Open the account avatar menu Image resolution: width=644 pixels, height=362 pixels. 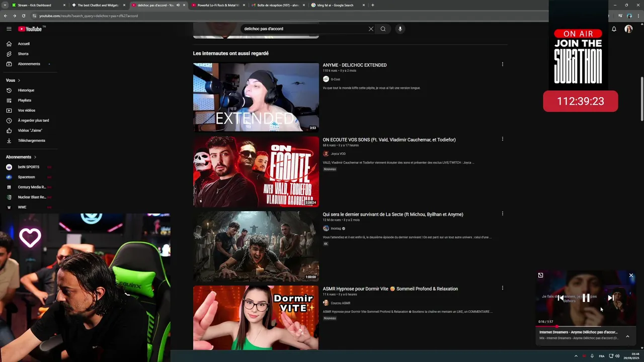pyautogui.click(x=628, y=29)
